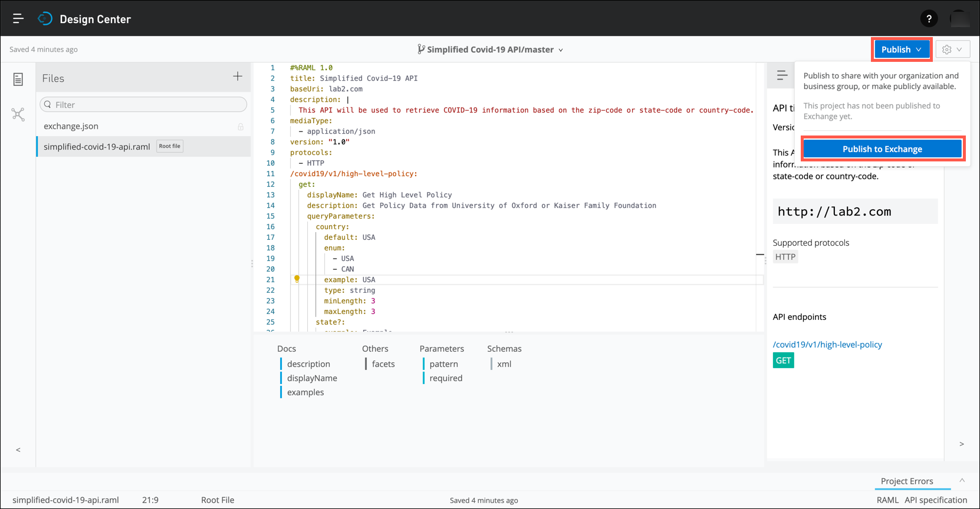Click the RAML label in status bar
980x509 pixels.
887,500
